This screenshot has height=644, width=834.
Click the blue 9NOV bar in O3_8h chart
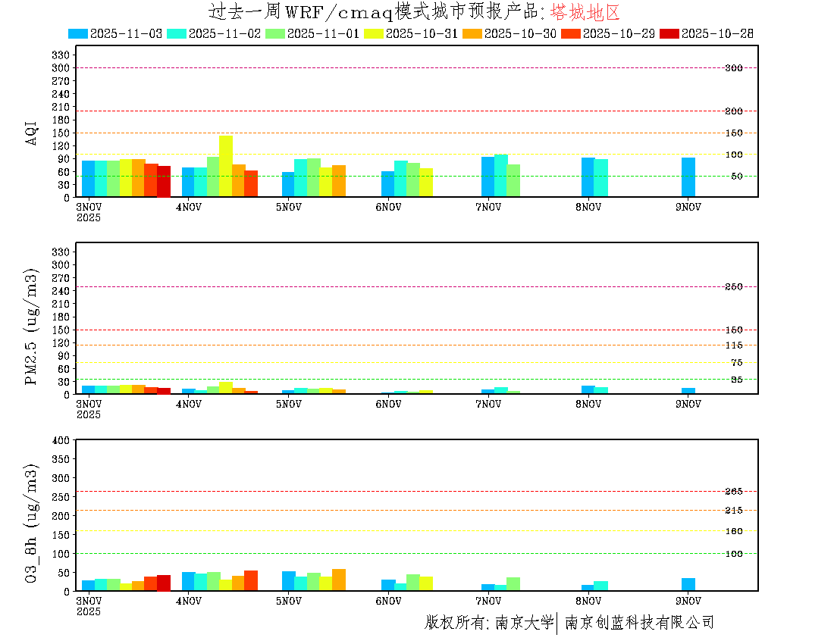tap(688, 584)
